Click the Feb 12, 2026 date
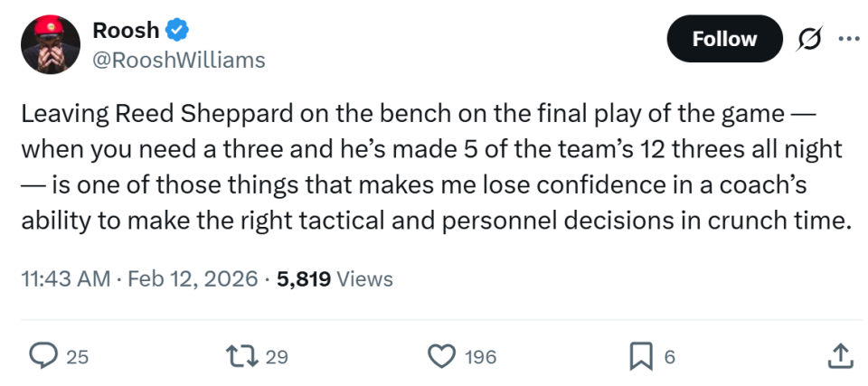 click(192, 279)
